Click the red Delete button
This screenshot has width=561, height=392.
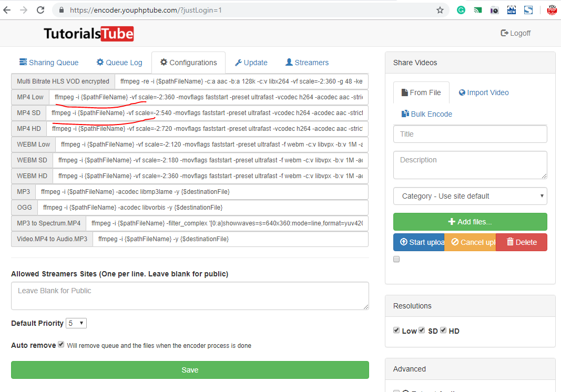522,242
